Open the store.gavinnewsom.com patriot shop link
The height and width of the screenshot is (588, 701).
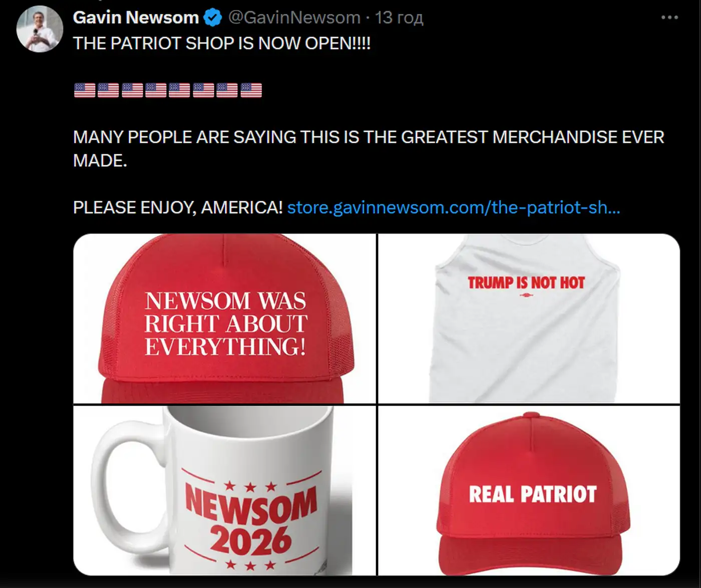454,207
